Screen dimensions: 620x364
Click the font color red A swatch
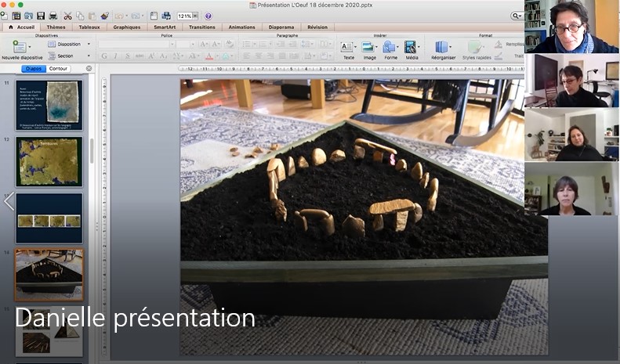(x=209, y=56)
